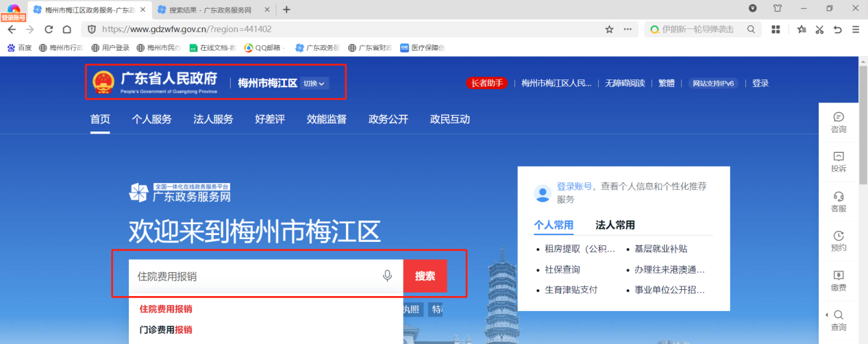Open the 基层就业补贴 service link
The image size is (868, 344).
coord(660,249)
